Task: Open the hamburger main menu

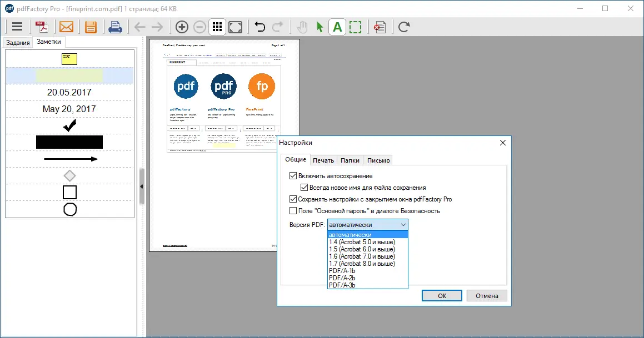Action: pos(17,27)
